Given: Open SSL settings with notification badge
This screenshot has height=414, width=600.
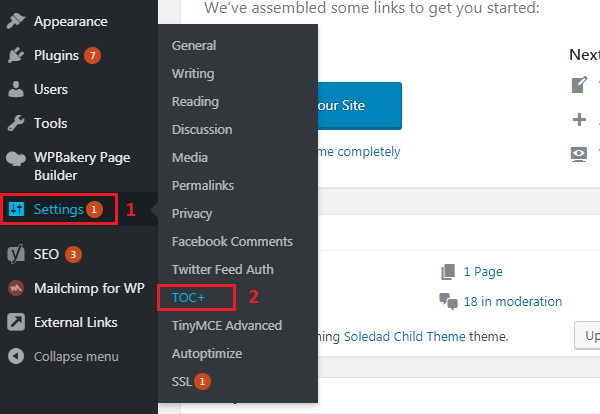Looking at the screenshot, I should pos(183,381).
